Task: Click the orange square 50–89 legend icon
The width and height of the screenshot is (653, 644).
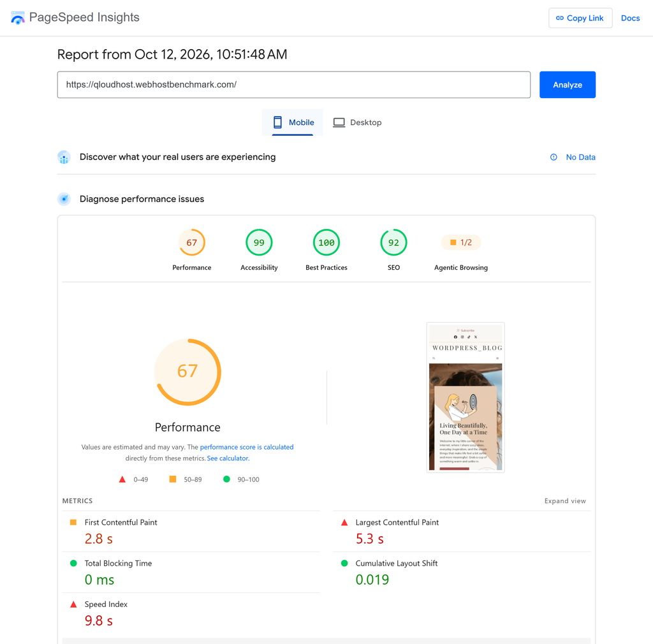Action: (172, 479)
